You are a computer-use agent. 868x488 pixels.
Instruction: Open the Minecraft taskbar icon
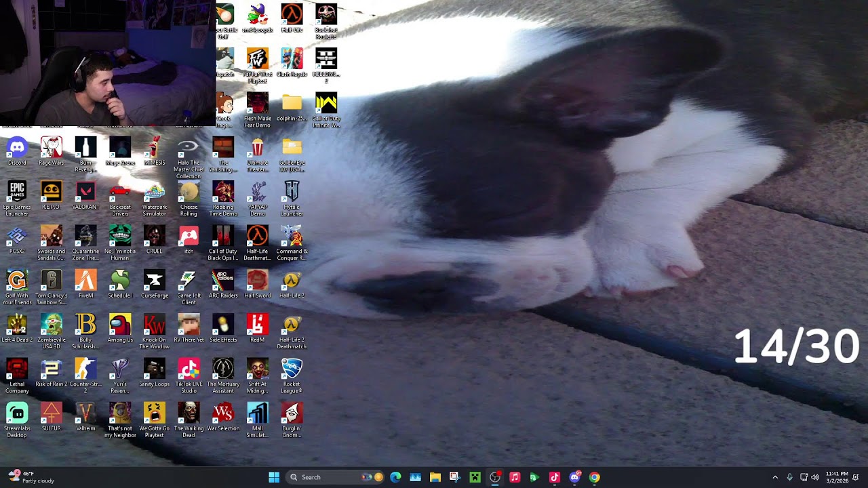click(x=475, y=477)
